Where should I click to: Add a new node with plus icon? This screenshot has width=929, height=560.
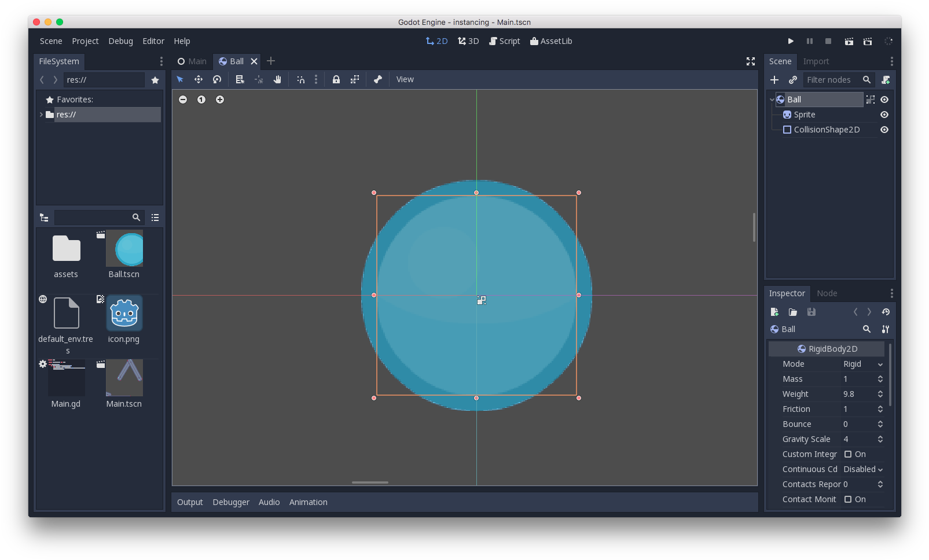[x=774, y=80]
